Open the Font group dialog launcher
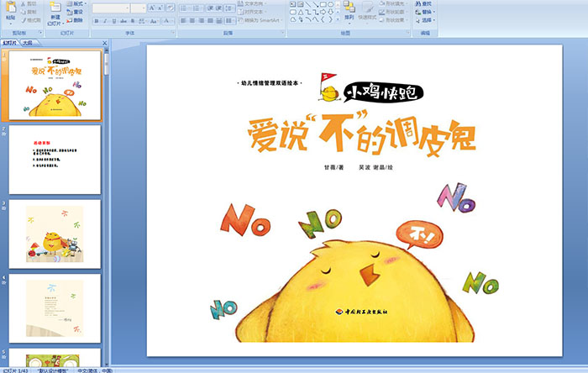588x373 pixels. click(173, 33)
